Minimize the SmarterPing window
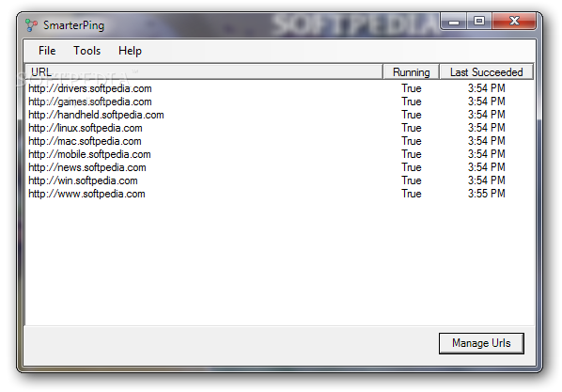Screen dimensions: 562x392 pyautogui.click(x=454, y=22)
